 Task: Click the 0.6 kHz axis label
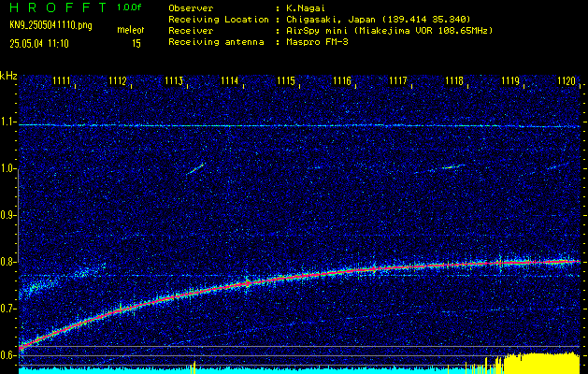[8, 355]
